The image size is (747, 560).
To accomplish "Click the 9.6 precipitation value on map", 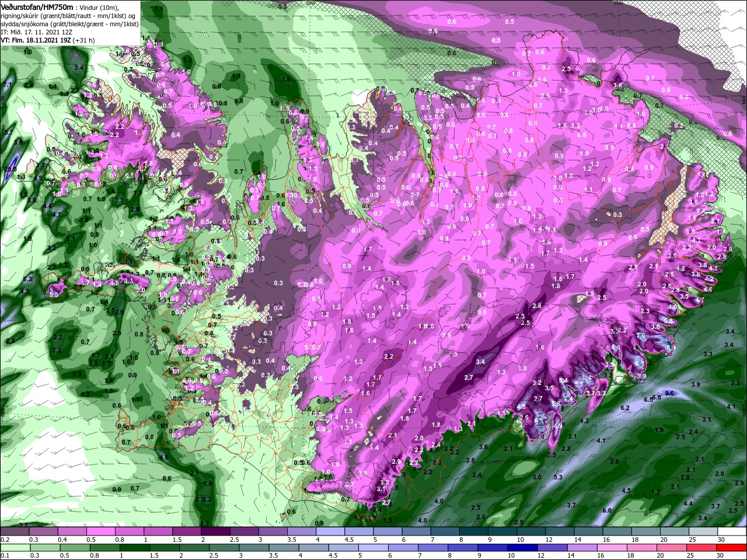I will coord(669,393).
